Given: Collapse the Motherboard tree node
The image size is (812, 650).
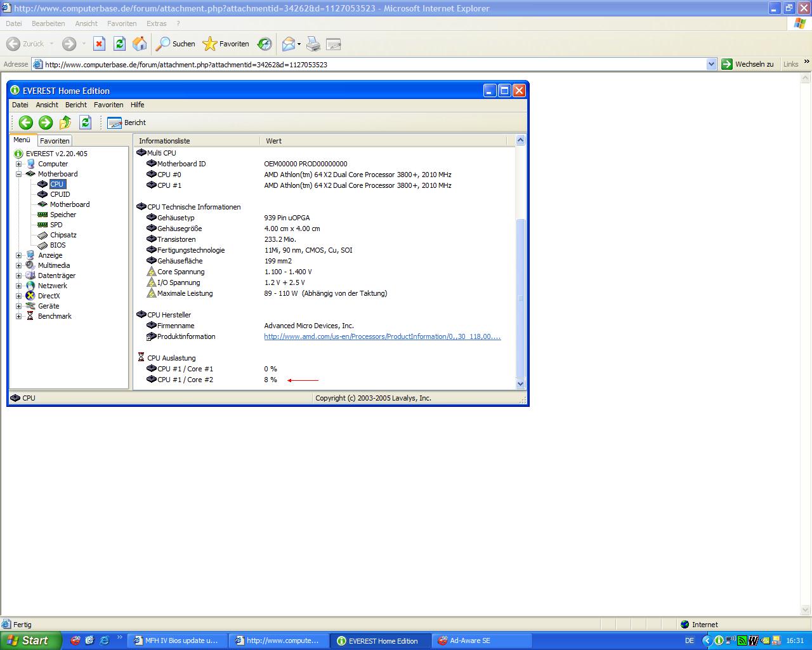Looking at the screenshot, I should click(x=18, y=174).
